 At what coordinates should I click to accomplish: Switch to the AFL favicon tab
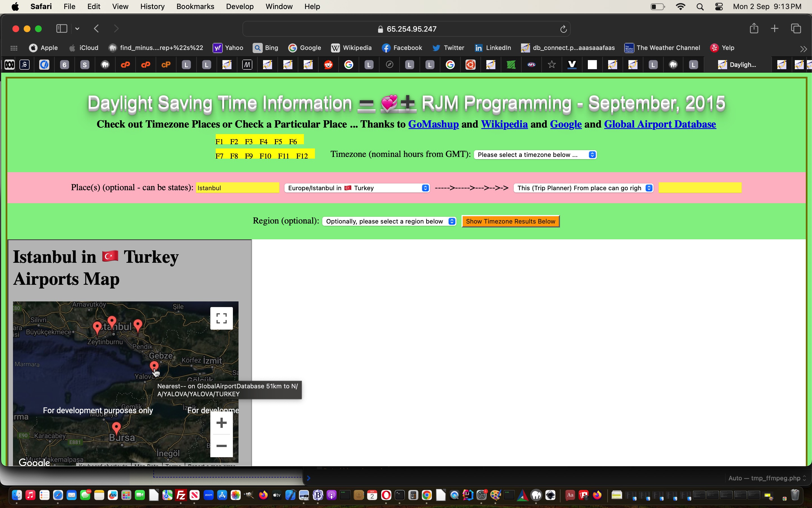pos(531,65)
